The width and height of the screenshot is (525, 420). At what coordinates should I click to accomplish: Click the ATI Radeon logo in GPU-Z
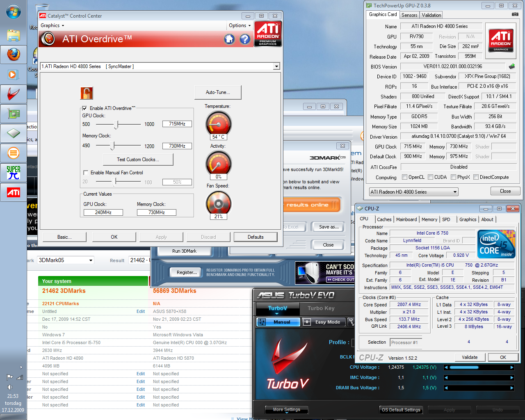[501, 40]
